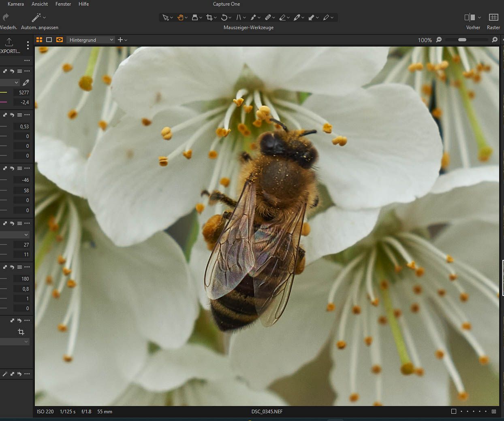Image resolution: width=504 pixels, height=421 pixels.
Task: Pick the healing bandage tool
Action: pyautogui.click(x=268, y=17)
